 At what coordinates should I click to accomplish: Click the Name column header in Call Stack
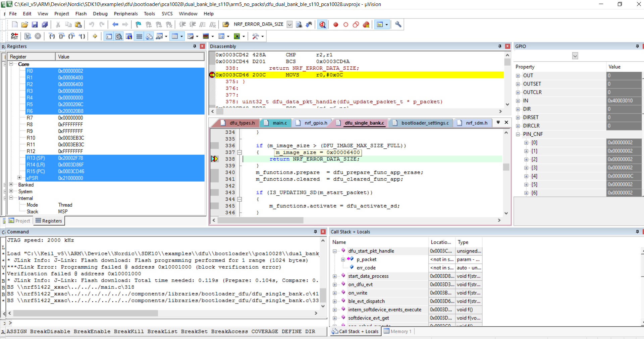(x=380, y=242)
